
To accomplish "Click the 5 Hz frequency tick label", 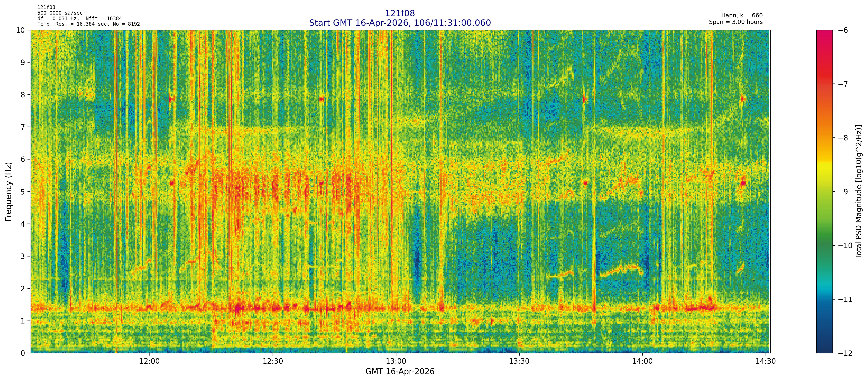I will click(23, 192).
